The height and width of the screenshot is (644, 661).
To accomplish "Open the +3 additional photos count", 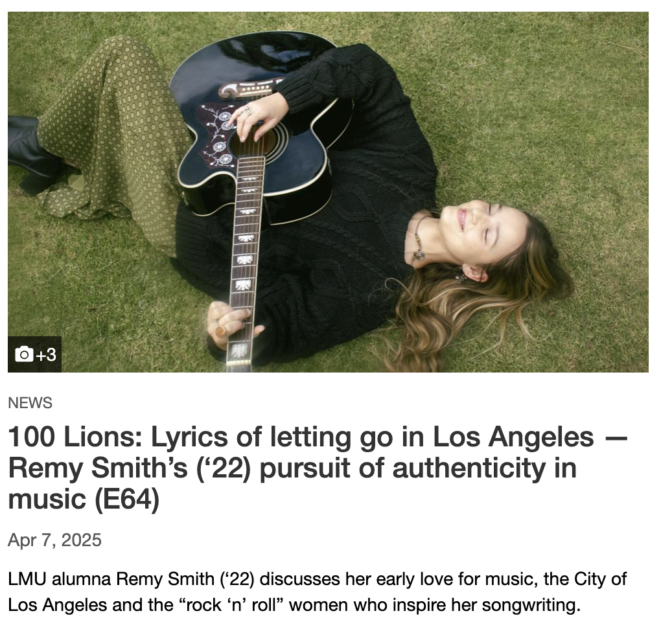I will click(x=46, y=355).
